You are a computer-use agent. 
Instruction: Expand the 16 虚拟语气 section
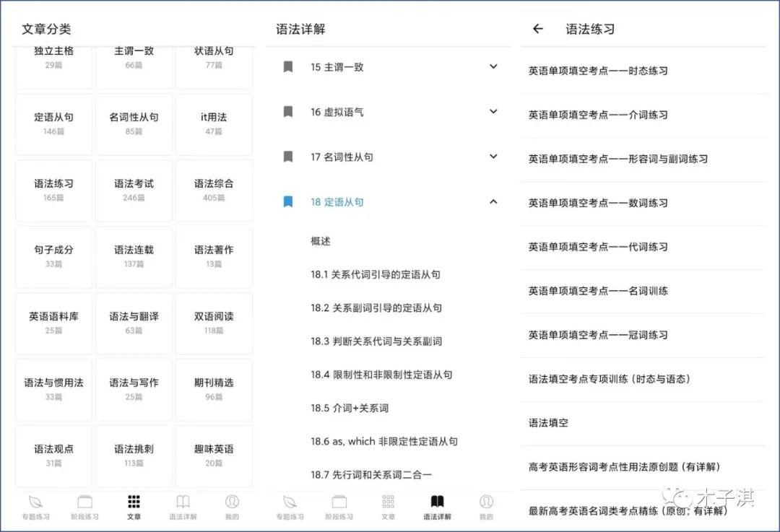493,112
